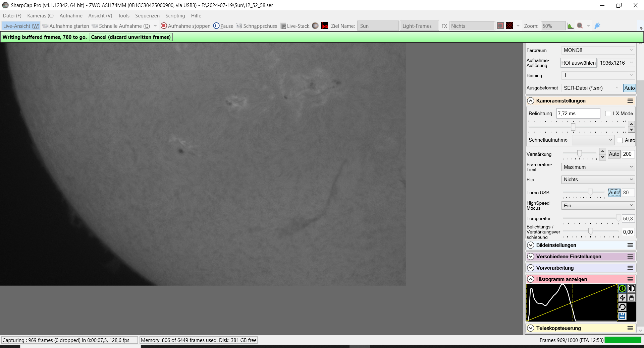
Task: Take a Schnappschuss snapshot
Action: (257, 26)
